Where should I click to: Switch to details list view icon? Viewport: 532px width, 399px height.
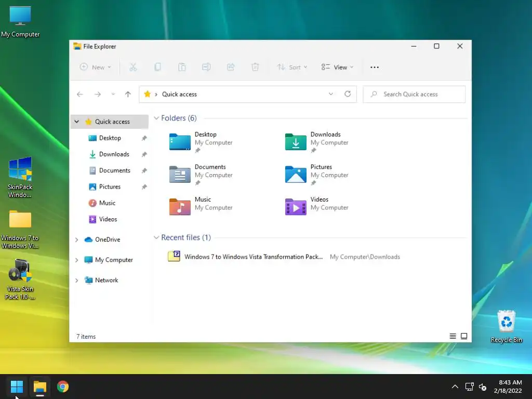tap(453, 336)
